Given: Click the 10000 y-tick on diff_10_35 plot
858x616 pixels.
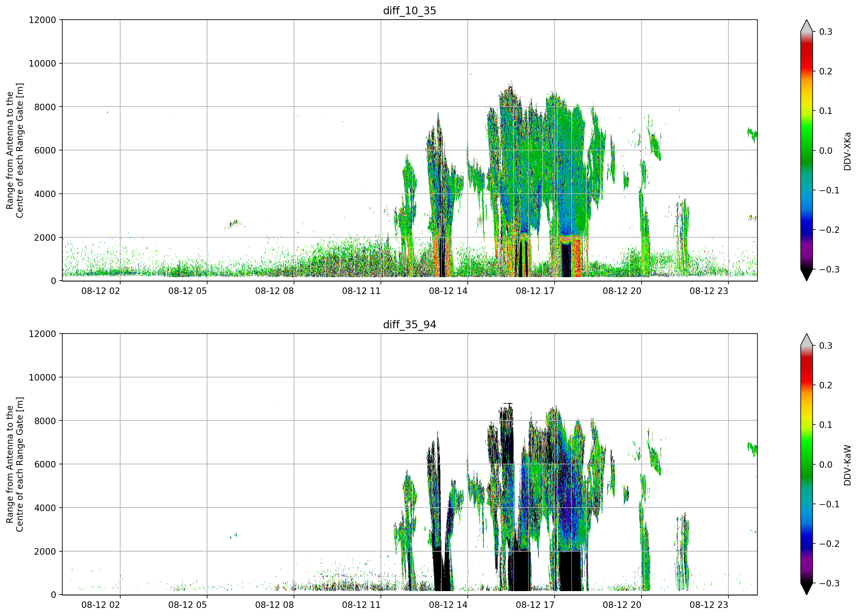Looking at the screenshot, I should pos(42,64).
